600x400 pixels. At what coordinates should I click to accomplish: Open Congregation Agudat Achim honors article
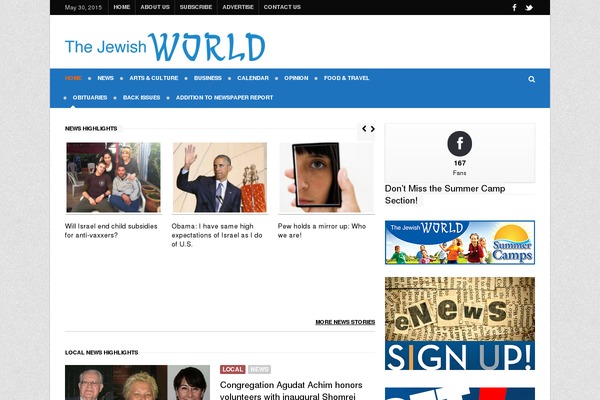click(x=291, y=390)
